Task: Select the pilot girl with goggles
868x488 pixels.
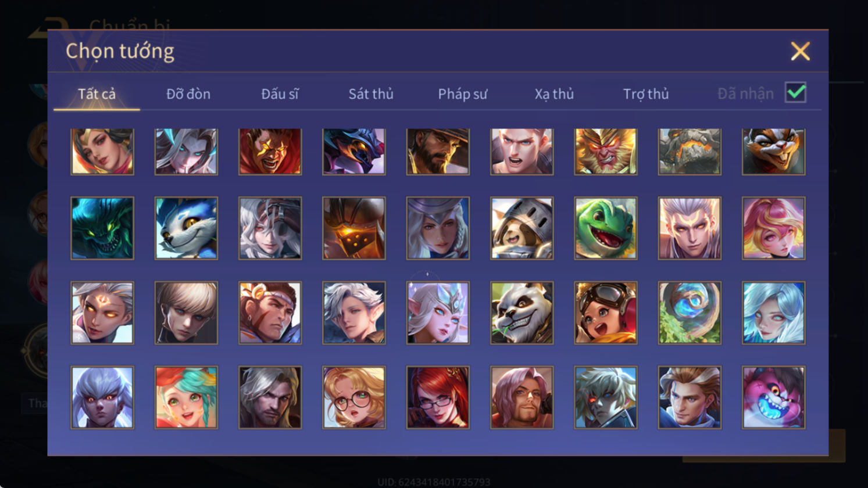Action: (605, 313)
